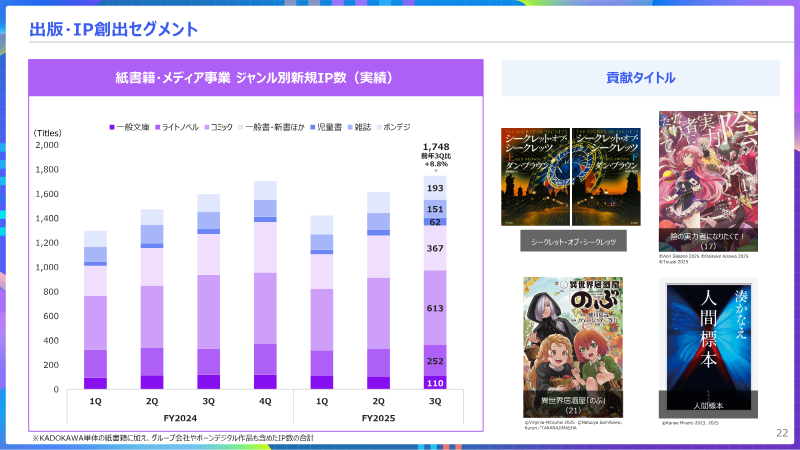Image resolution: width=800 pixels, height=450 pixels.
Task: Select the コミック legend marker
Action: [206, 128]
